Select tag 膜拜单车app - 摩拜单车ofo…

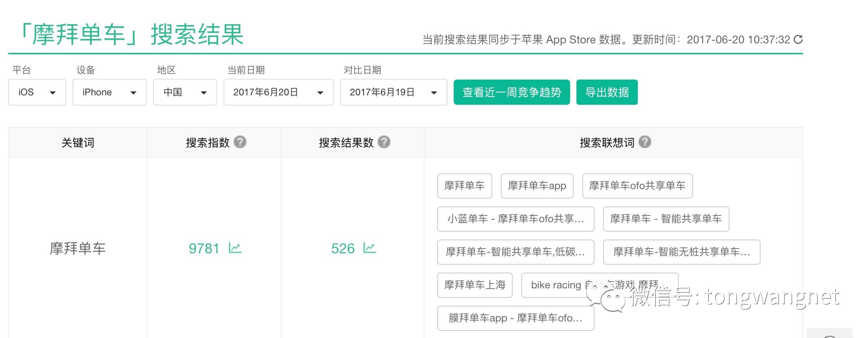[515, 318]
